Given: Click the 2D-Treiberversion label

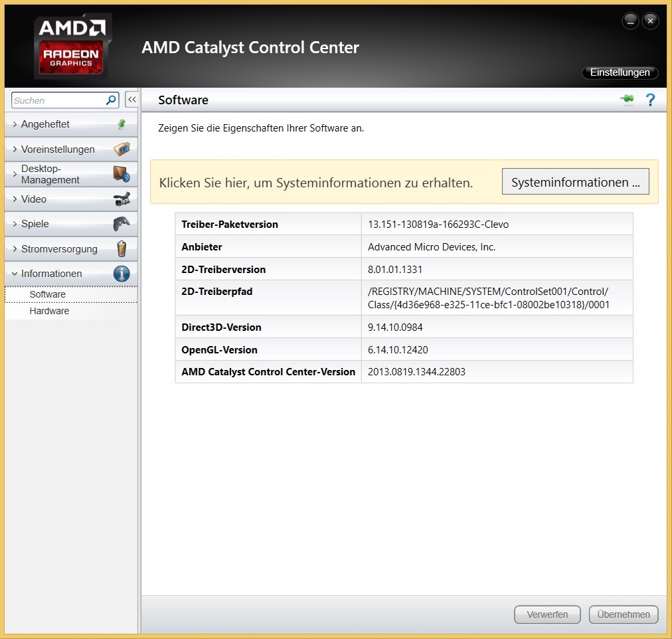Looking at the screenshot, I should coord(224,270).
